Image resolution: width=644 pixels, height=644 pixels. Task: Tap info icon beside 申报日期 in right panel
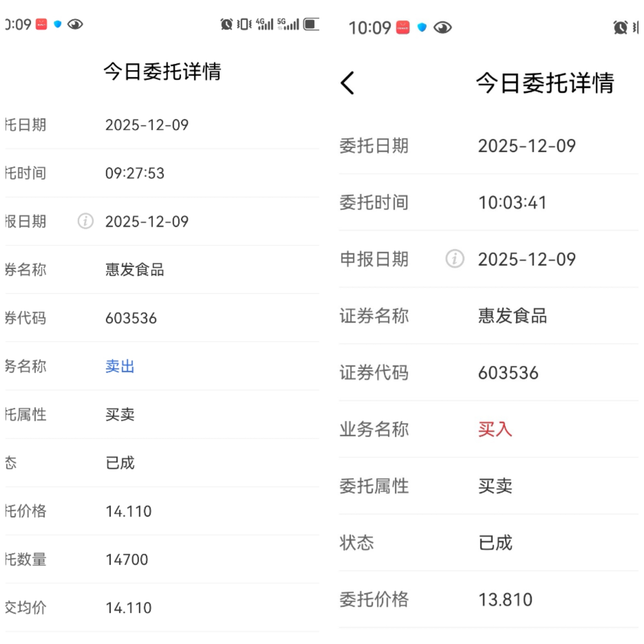pyautogui.click(x=455, y=259)
